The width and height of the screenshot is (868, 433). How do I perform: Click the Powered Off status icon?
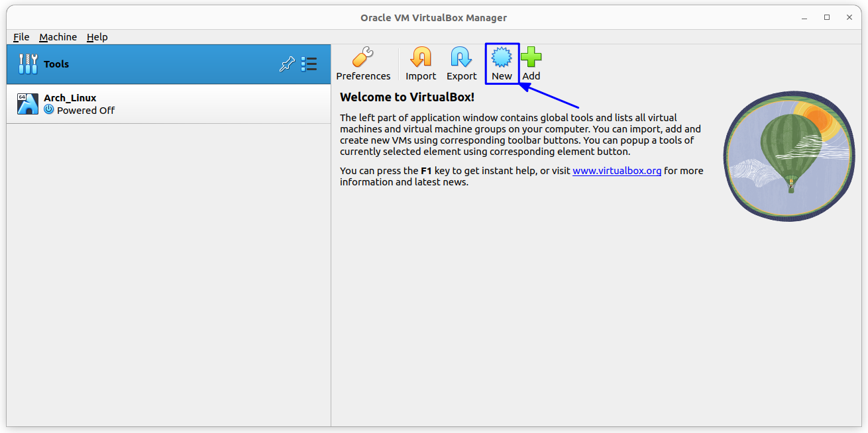pos(48,111)
